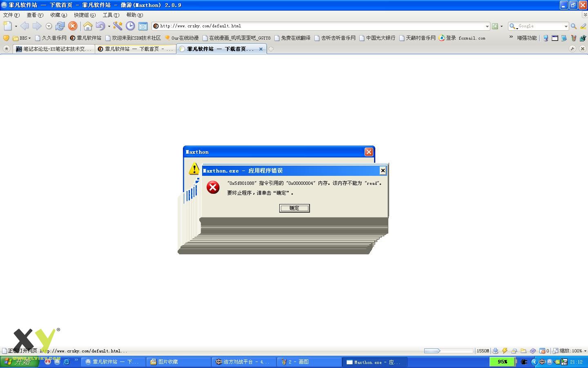Click the green calculator plugin icon
588x368 pixels.
coord(583,38)
